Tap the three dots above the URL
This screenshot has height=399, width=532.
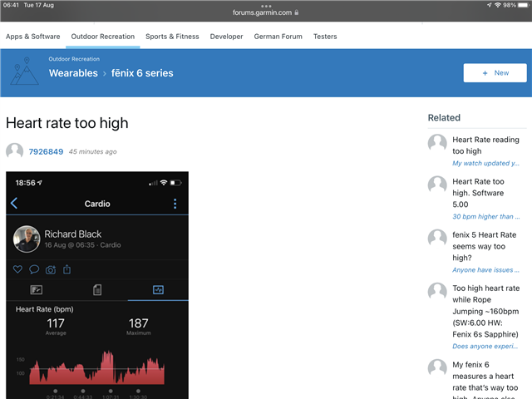tap(266, 6)
